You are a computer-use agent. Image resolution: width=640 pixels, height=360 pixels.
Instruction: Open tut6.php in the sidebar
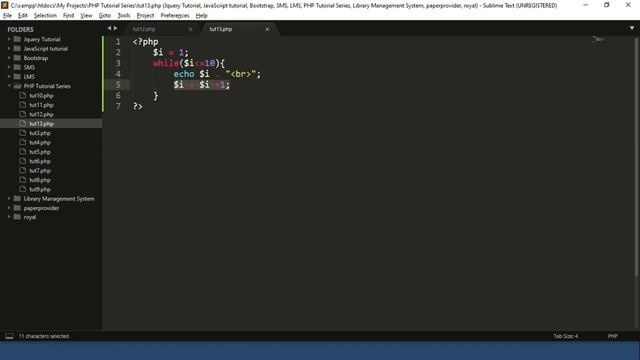point(40,161)
